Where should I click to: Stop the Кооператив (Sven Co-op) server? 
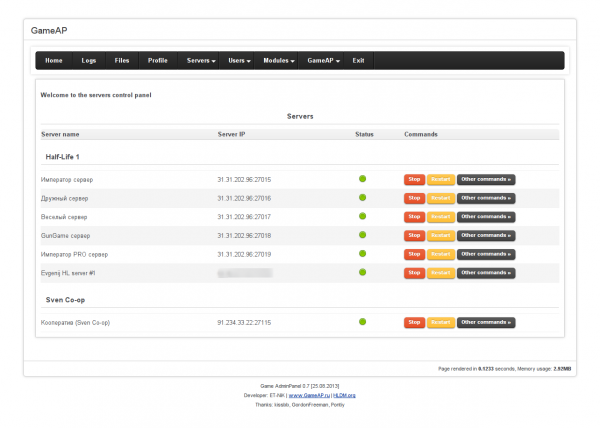coord(414,322)
